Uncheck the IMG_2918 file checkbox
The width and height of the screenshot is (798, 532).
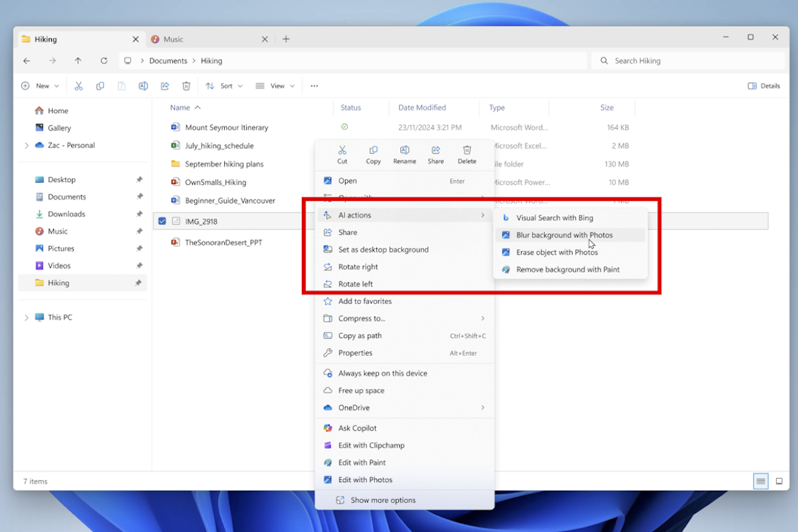click(162, 221)
